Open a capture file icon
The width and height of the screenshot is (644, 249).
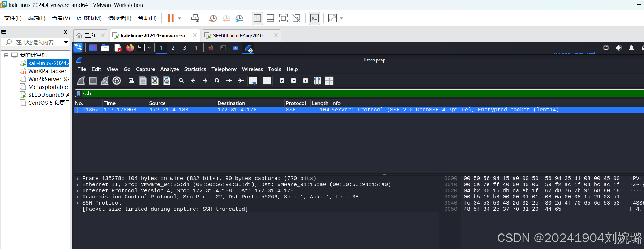point(131,81)
